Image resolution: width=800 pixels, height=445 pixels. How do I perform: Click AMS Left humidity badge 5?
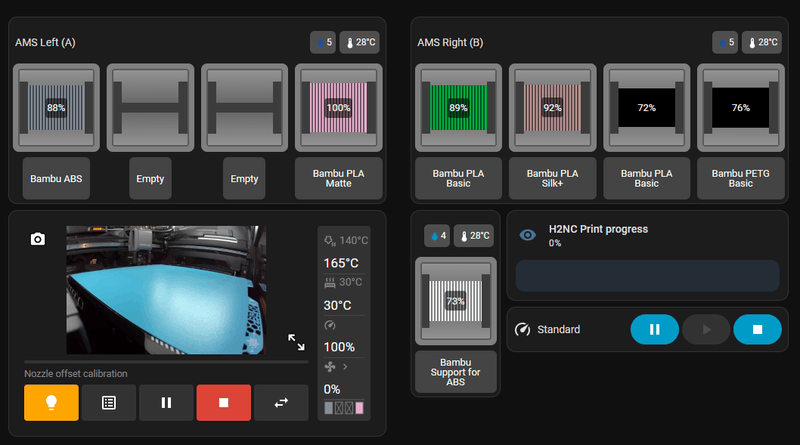323,42
